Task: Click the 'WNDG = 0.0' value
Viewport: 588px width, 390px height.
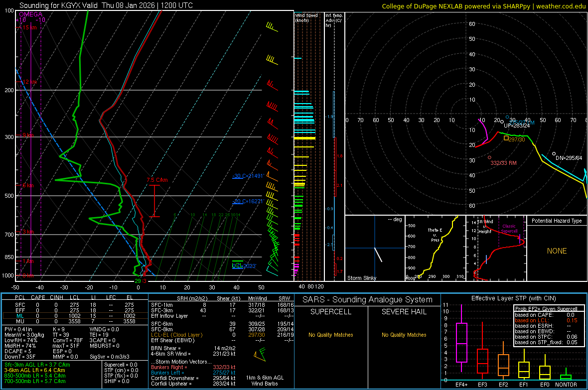Action: 104,329
